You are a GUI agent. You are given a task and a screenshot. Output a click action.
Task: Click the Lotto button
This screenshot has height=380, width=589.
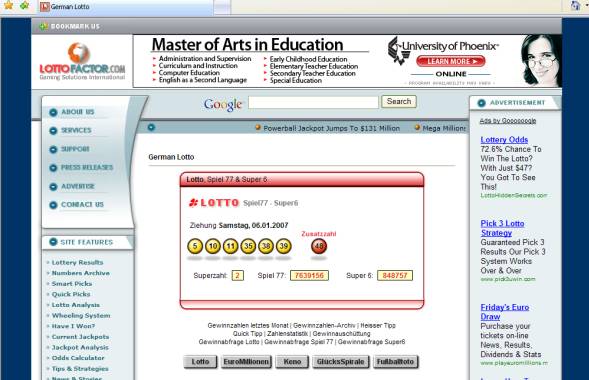(200, 362)
